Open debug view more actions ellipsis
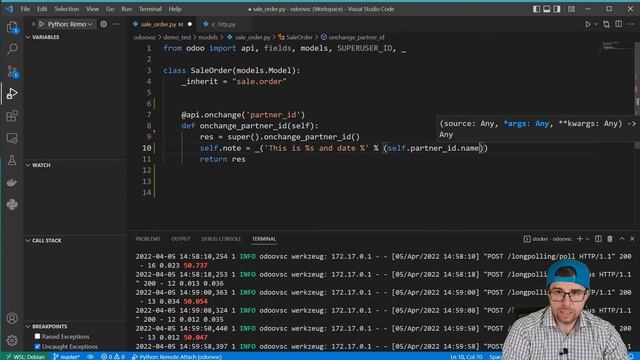 click(116, 24)
